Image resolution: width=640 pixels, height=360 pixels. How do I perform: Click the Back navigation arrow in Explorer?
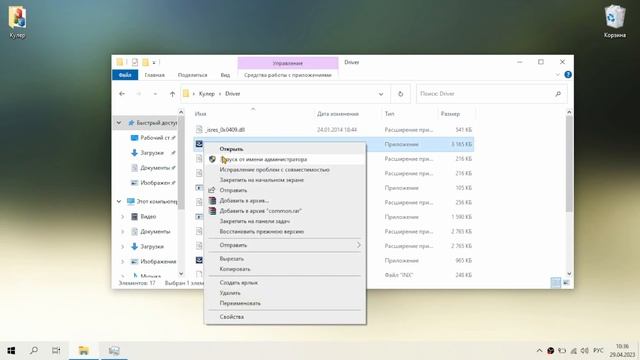[122, 94]
